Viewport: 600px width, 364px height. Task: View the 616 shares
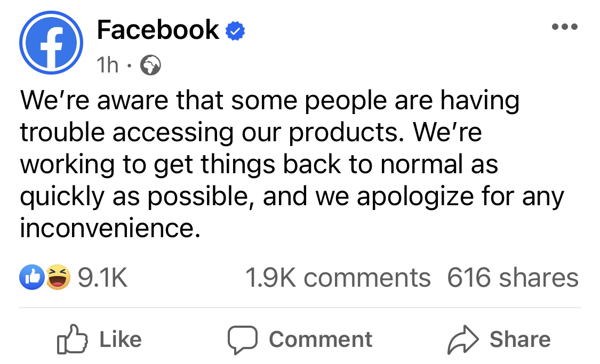(x=513, y=278)
